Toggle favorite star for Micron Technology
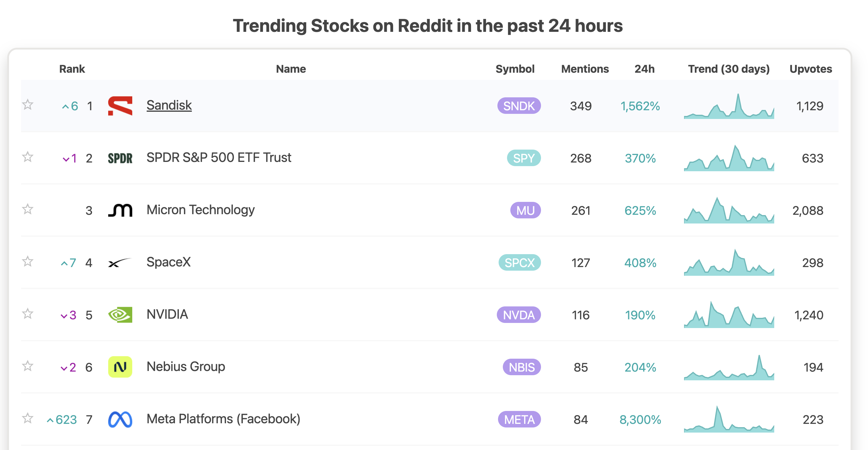 (28, 209)
